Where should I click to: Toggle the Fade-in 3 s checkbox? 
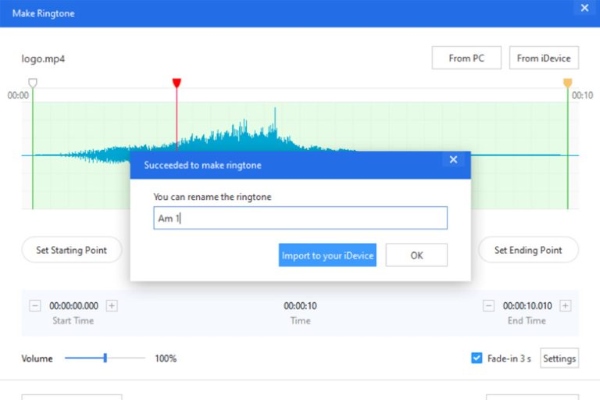tap(477, 358)
